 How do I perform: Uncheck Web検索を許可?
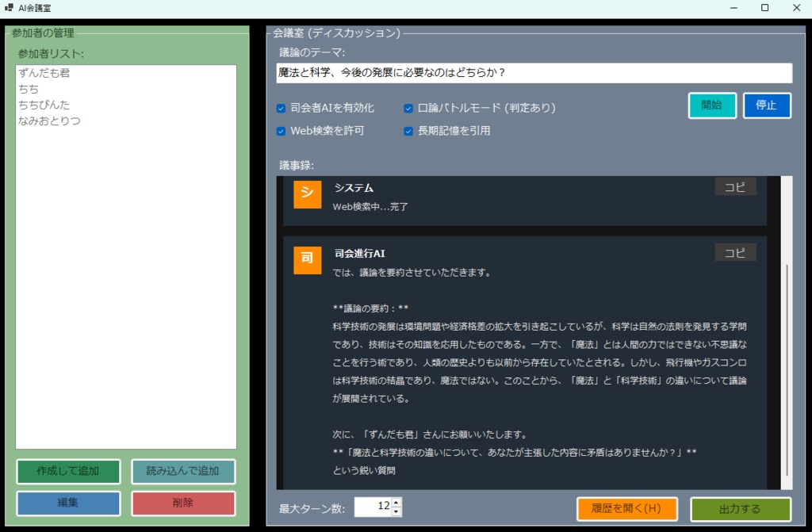click(280, 131)
